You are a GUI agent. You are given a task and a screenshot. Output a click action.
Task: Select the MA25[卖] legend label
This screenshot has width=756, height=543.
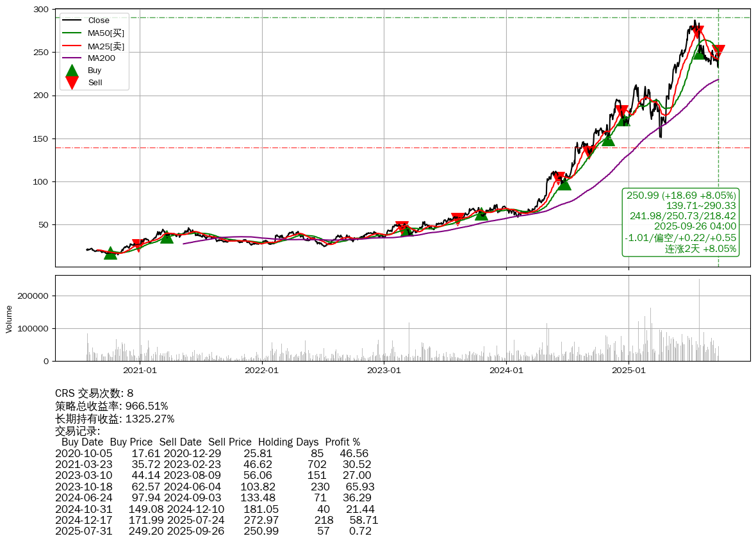(x=106, y=46)
